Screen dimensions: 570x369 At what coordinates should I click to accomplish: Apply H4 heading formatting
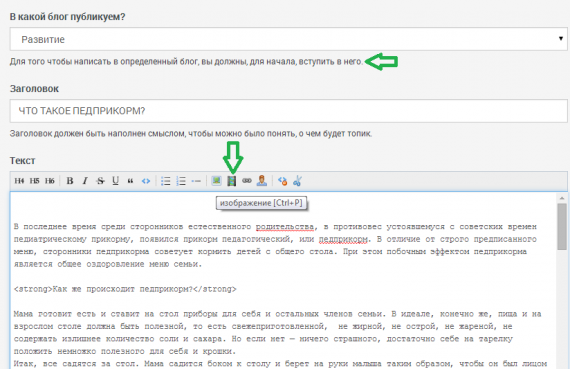19,181
